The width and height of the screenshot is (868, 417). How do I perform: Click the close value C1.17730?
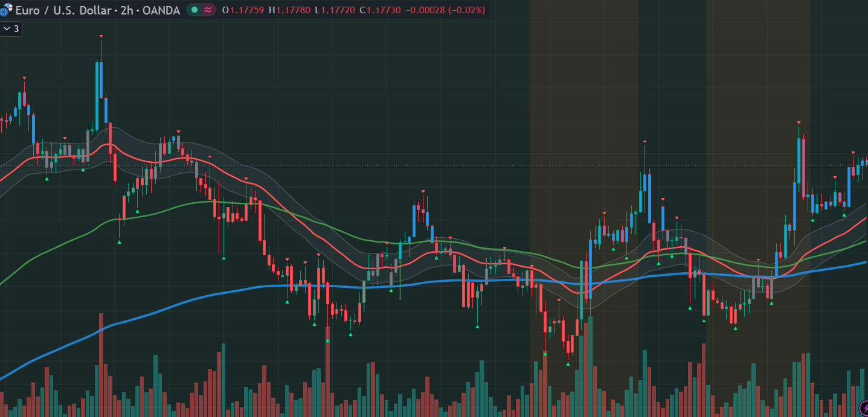point(381,10)
